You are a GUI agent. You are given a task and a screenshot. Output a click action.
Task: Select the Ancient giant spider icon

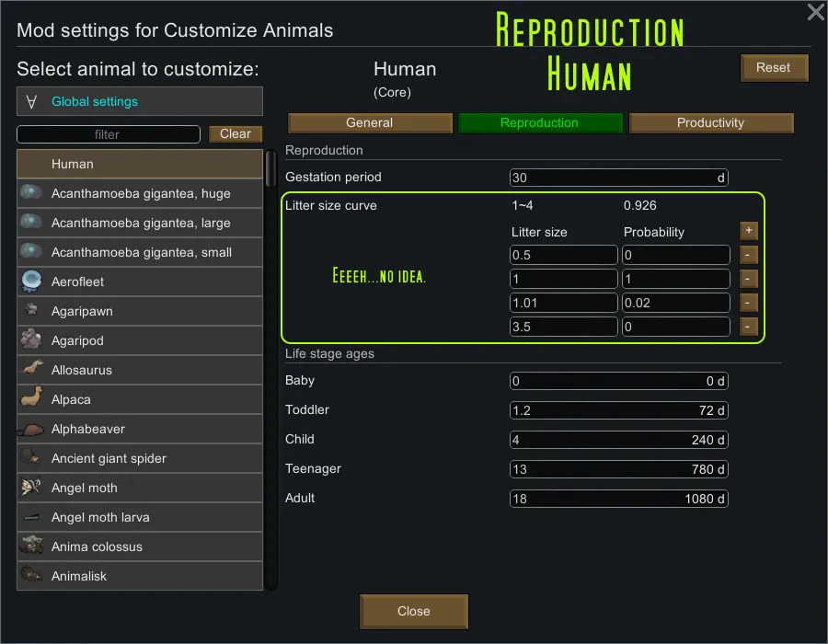coord(32,458)
